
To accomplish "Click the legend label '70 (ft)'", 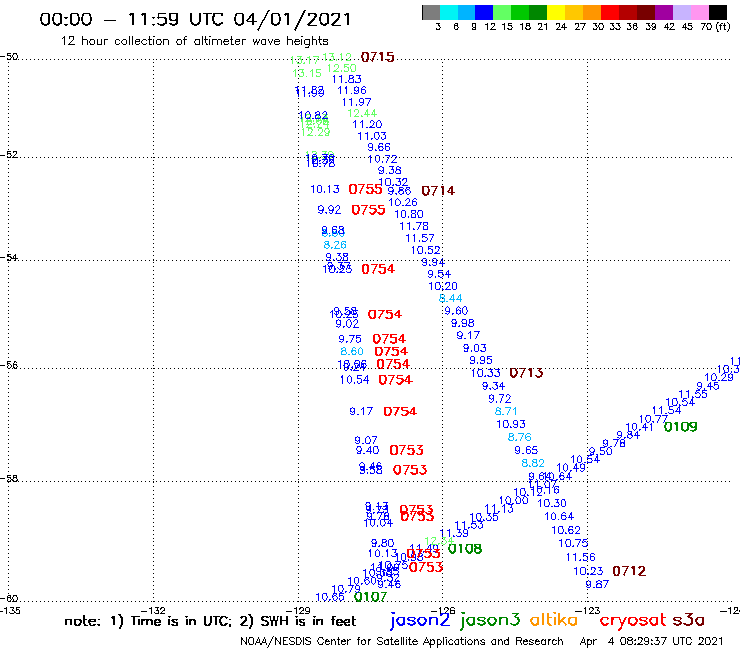I will pos(715,27).
